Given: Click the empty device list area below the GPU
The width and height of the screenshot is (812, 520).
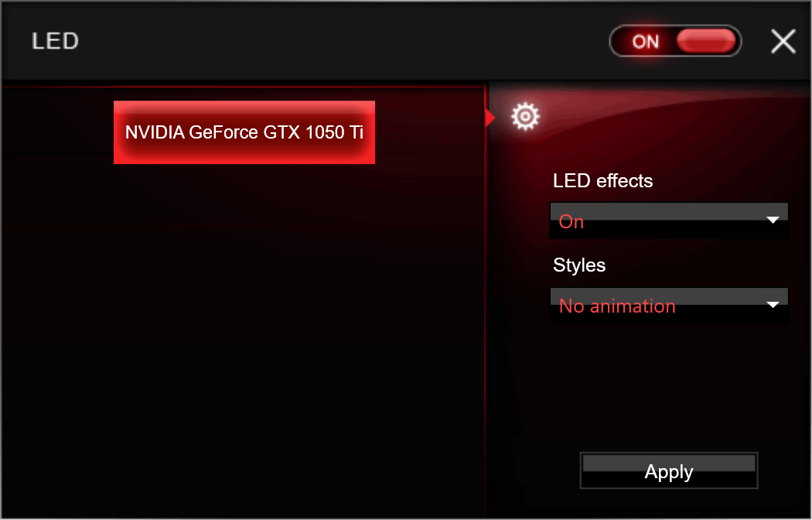Looking at the screenshot, I should [x=244, y=337].
